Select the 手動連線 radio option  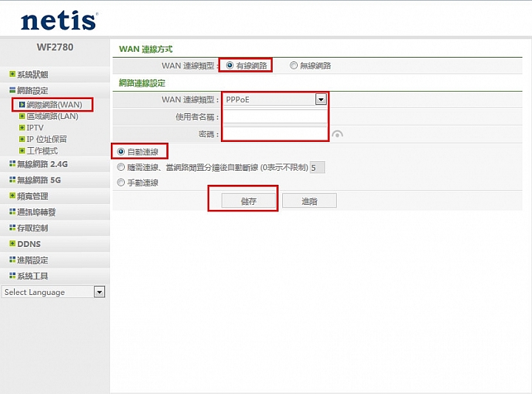(121, 183)
